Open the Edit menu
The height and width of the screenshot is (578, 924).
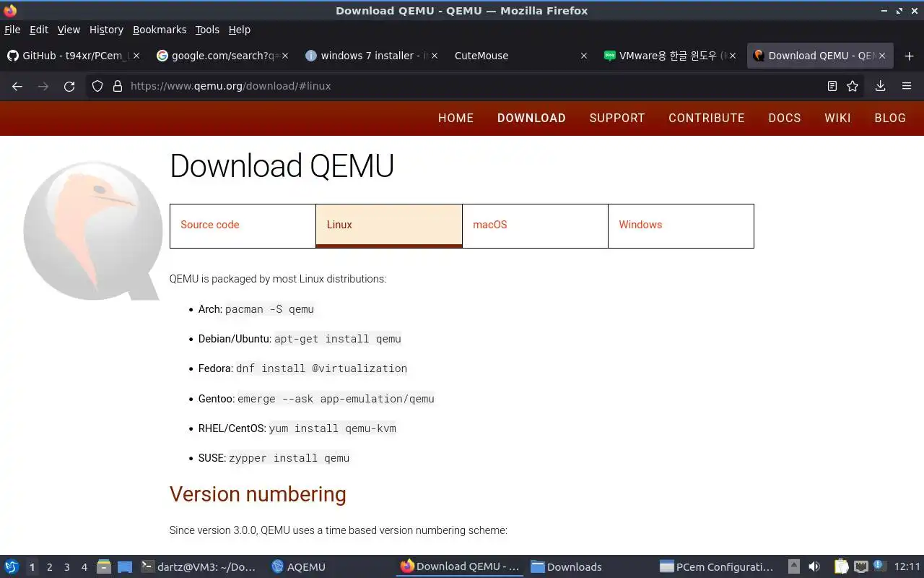point(39,30)
